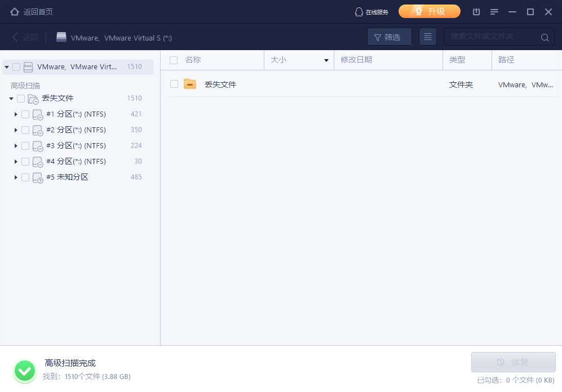Click the share/export icon in the title bar
This screenshot has height=392, width=562.
tap(476, 11)
